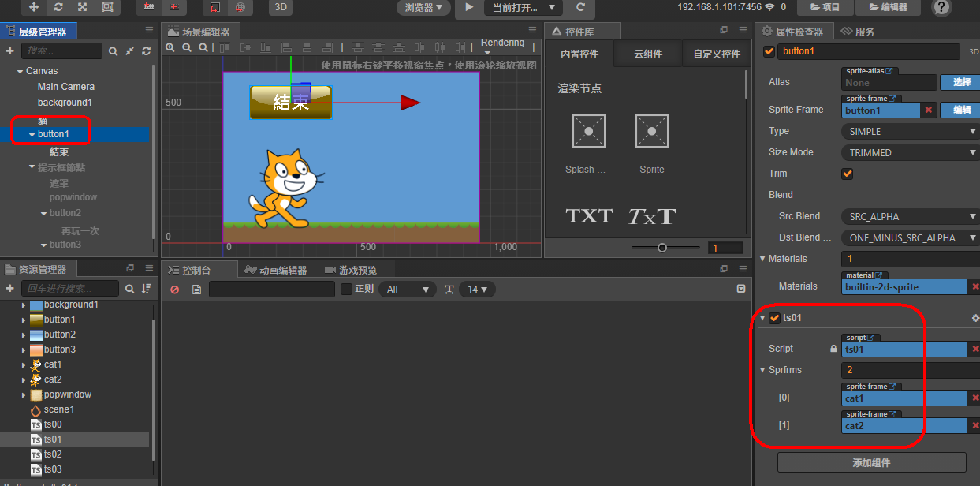Screen dimensions: 980x486
Task: Click the refresh preview icon in top toolbar
Action: tap(581, 7)
